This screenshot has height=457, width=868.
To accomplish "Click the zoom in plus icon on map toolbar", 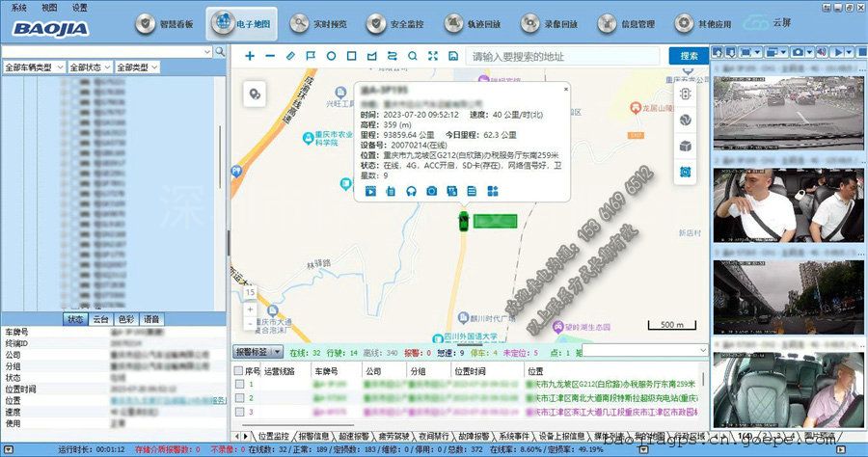I will click(x=250, y=56).
